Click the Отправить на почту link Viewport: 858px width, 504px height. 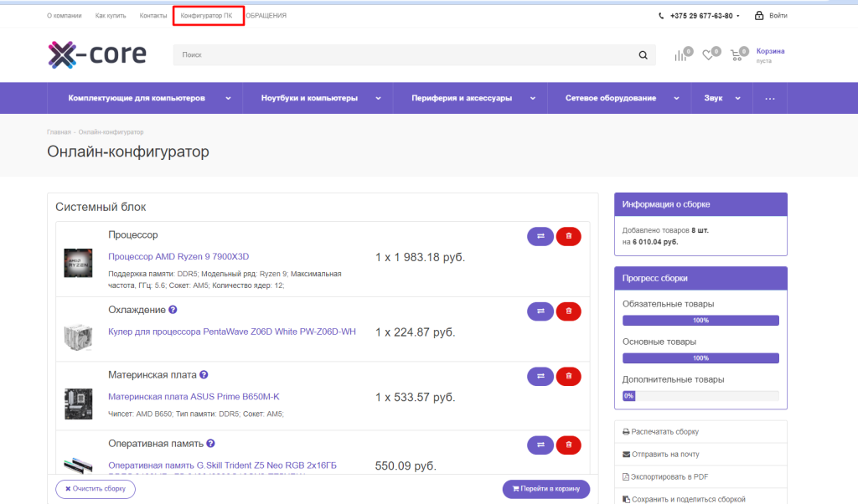coord(665,455)
